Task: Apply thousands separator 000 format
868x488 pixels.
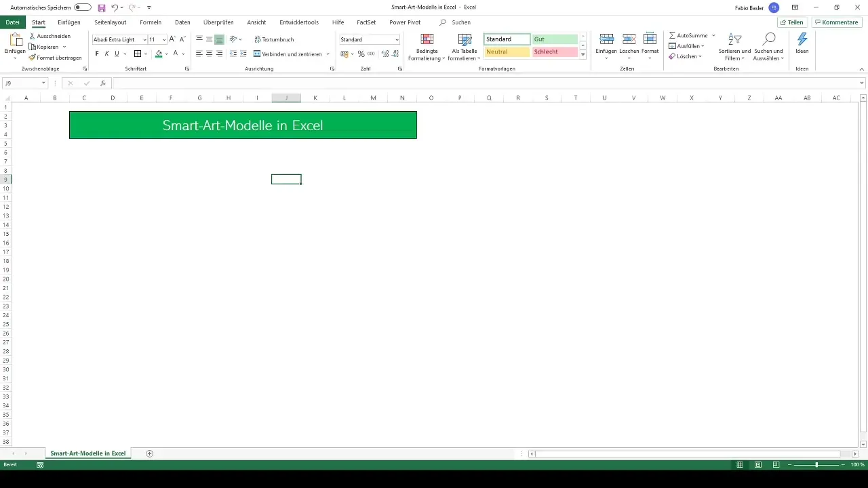Action: (x=371, y=54)
